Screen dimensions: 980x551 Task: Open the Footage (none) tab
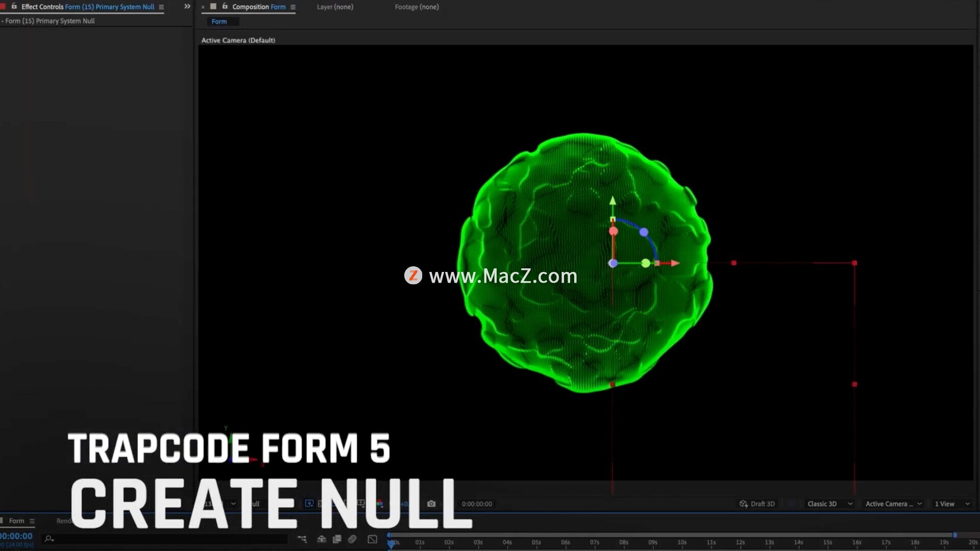pyautogui.click(x=416, y=7)
